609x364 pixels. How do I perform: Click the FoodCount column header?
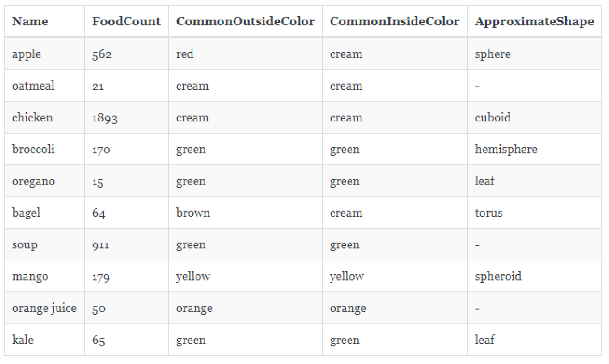click(126, 21)
